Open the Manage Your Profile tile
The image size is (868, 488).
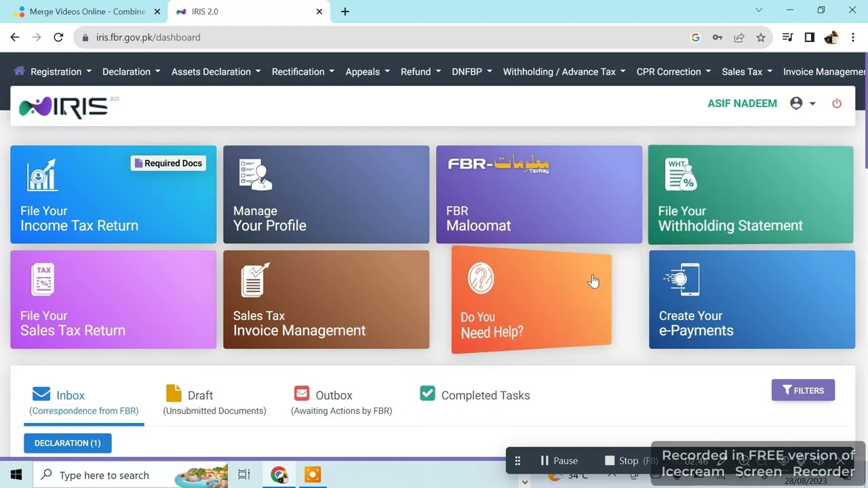point(326,195)
